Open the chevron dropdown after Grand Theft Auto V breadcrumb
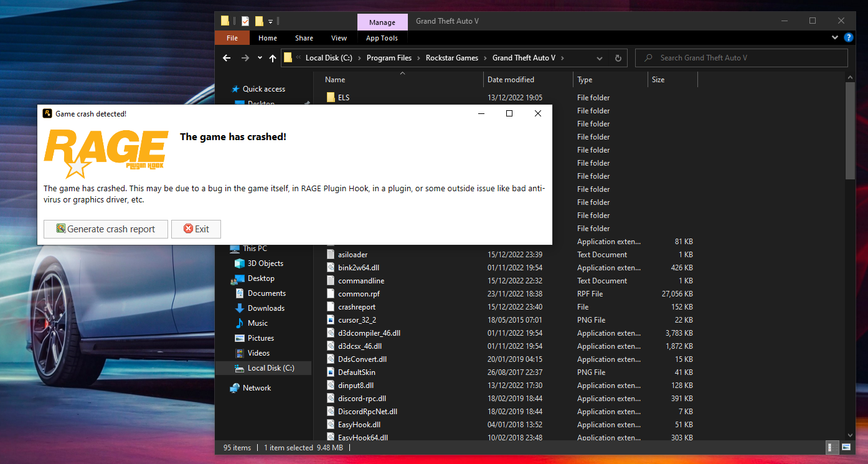868x464 pixels. [562, 58]
